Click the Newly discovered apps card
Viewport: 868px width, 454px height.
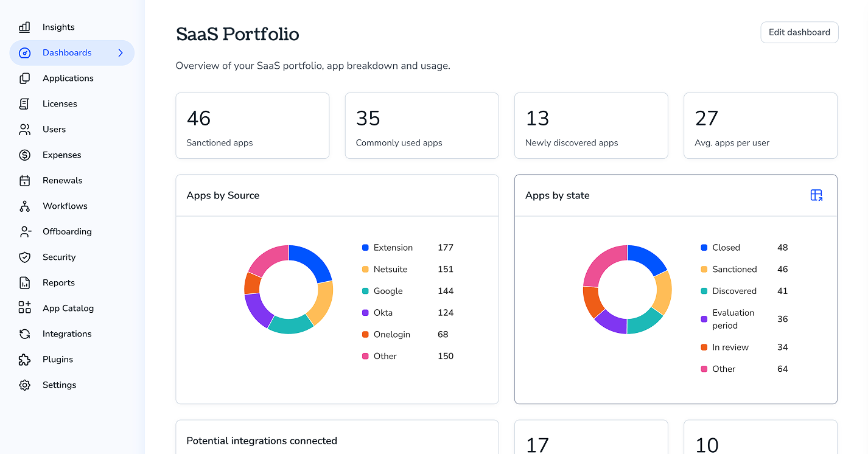pos(590,126)
